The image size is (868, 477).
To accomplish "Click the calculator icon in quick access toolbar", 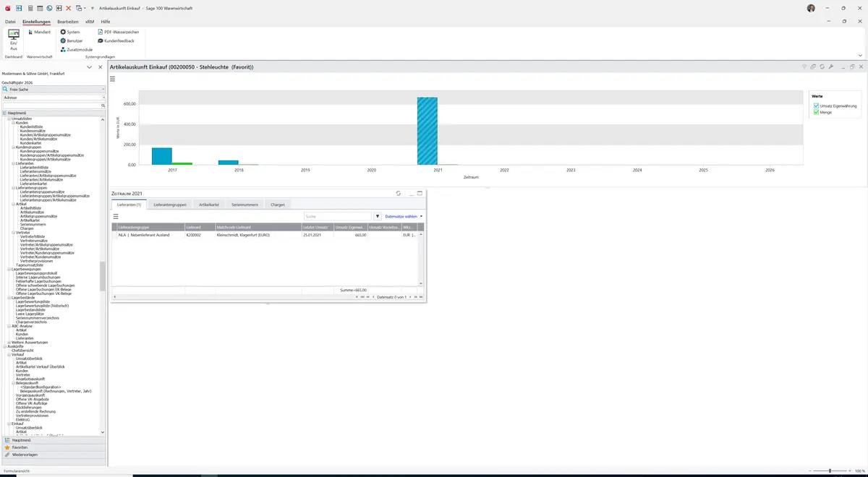I will click(x=29, y=8).
